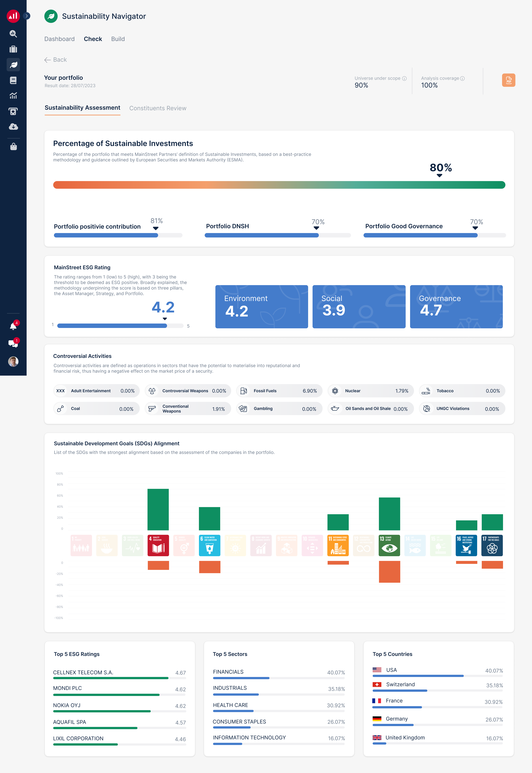Open the Governance 4.7 score card
The height and width of the screenshot is (773, 532).
coord(456,307)
